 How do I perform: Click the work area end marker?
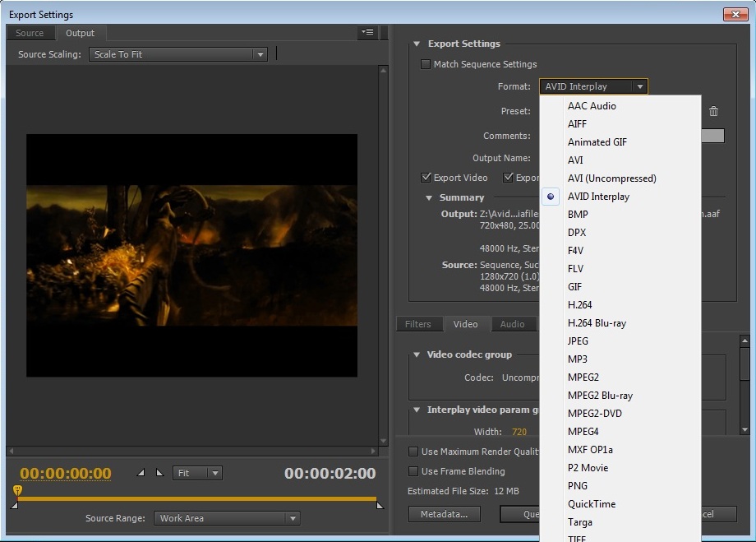[380, 505]
